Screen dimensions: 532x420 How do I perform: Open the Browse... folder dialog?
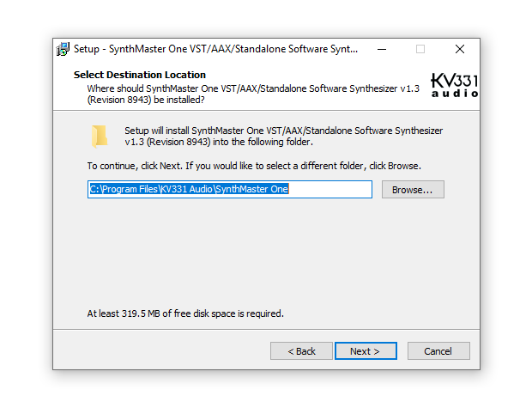[x=412, y=189]
